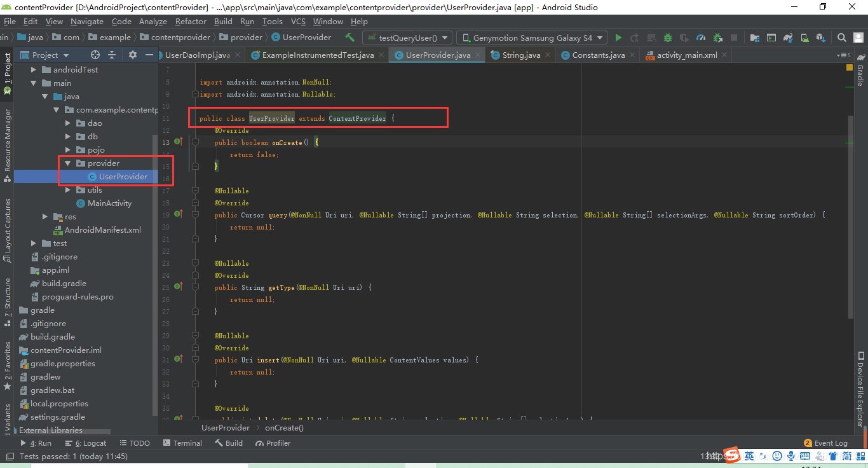The width and height of the screenshot is (868, 468).
Task: Click the Stop square toolbar icon
Action: click(734, 38)
